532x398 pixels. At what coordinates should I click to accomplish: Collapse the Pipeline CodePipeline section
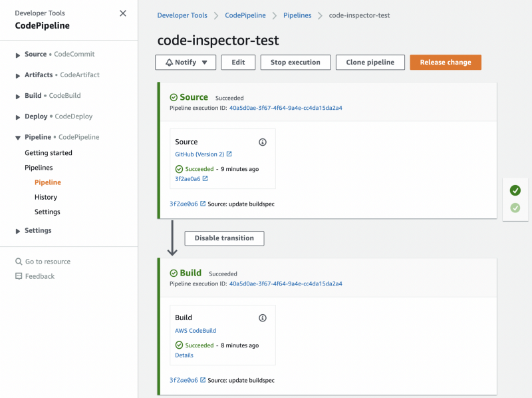pyautogui.click(x=18, y=138)
